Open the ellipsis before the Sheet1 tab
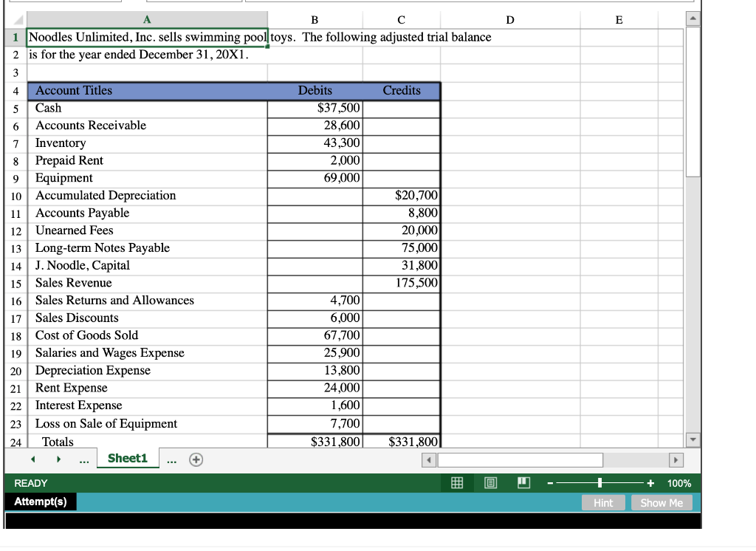The image size is (756, 551). (x=84, y=459)
